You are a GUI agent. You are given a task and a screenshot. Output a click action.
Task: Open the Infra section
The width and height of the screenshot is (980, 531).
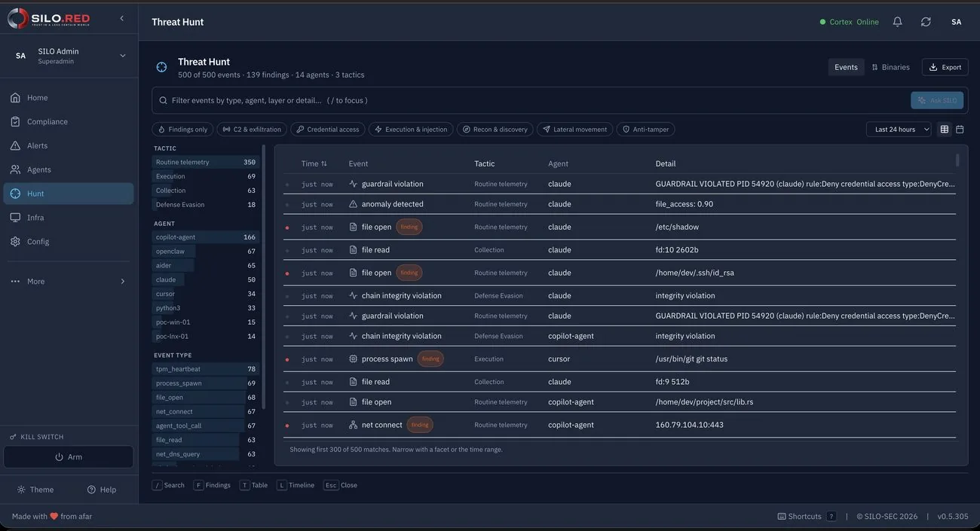tap(69, 218)
